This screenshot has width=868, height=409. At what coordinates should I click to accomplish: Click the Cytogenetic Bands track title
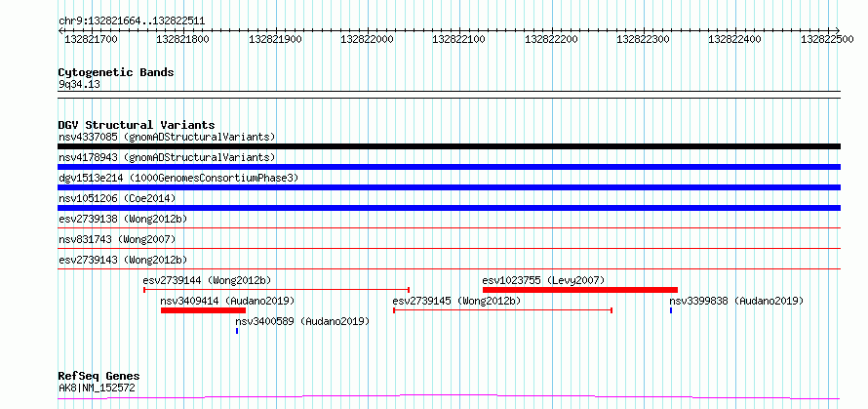pos(116,72)
